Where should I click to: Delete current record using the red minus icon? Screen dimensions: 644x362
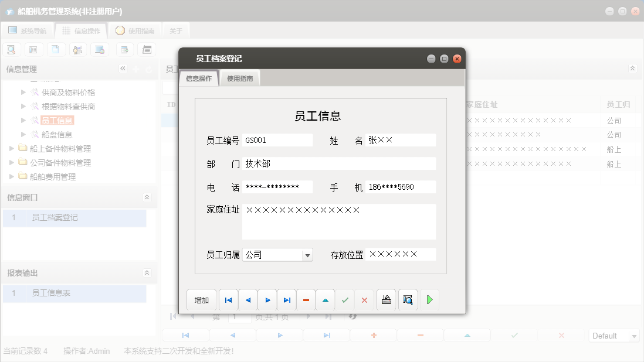[306, 300]
